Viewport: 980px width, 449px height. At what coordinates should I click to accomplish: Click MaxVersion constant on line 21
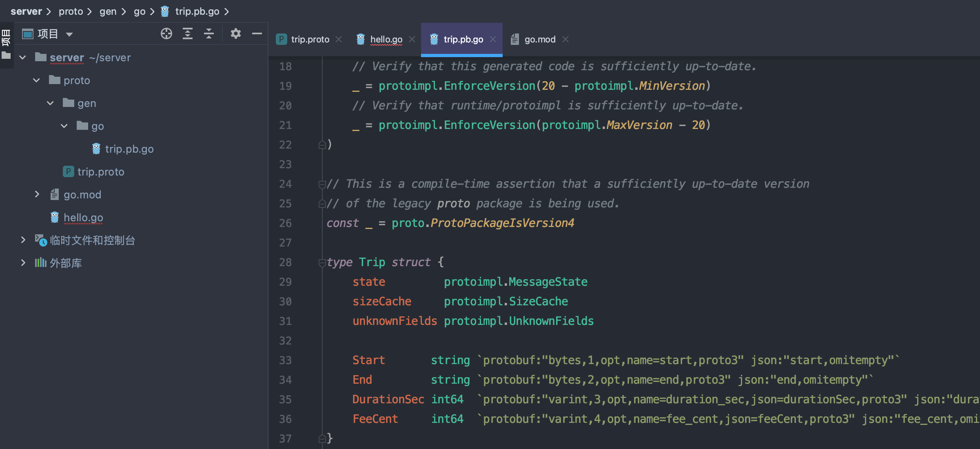click(640, 125)
